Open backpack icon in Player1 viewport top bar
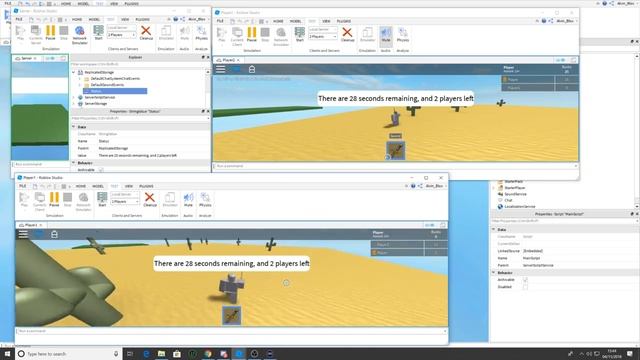This screenshot has height=360, width=640. tap(54, 234)
